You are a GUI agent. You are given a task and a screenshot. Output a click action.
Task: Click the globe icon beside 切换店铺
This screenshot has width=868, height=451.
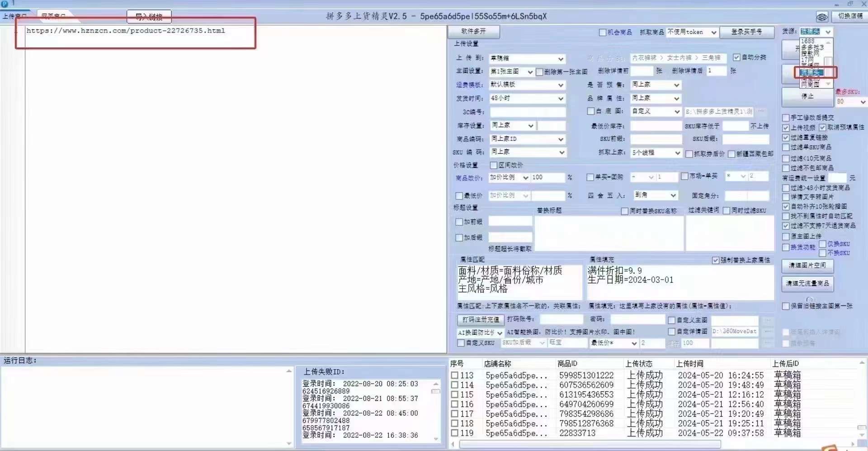822,17
